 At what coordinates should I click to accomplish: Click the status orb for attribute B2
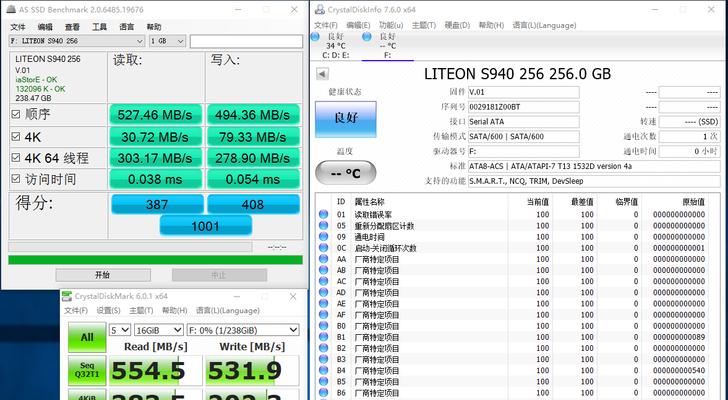(x=324, y=348)
